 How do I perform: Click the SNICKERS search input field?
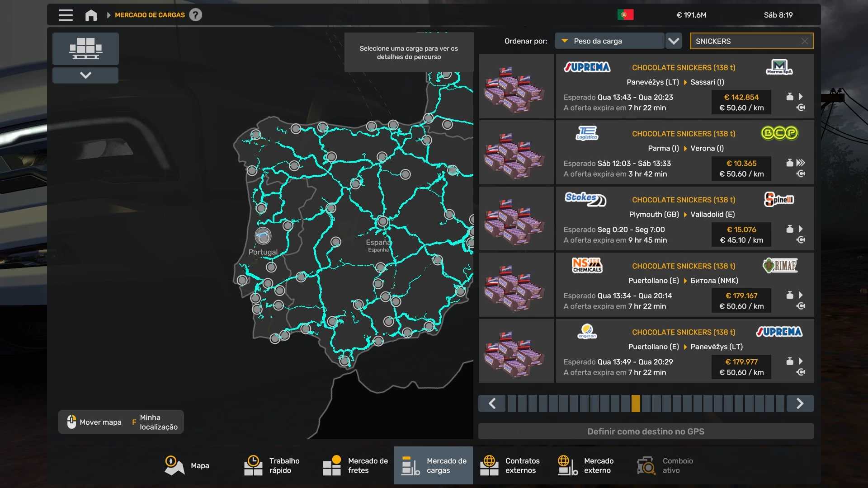pos(746,41)
